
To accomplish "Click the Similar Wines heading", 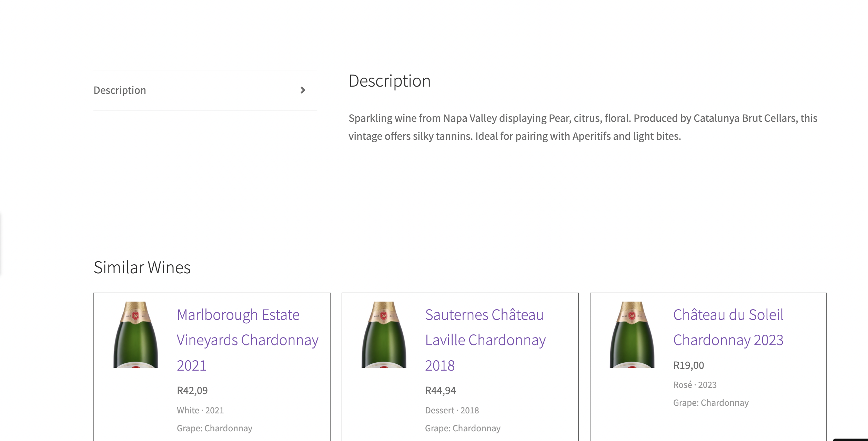I will pyautogui.click(x=142, y=267).
